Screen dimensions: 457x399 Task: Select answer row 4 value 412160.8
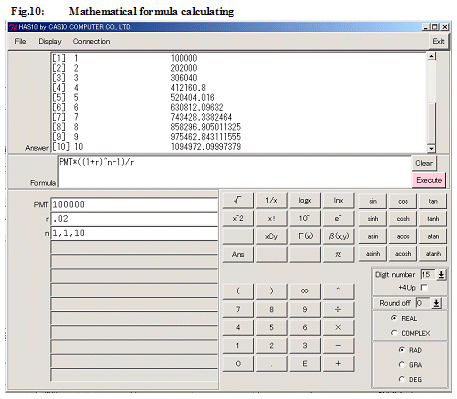tap(188, 88)
